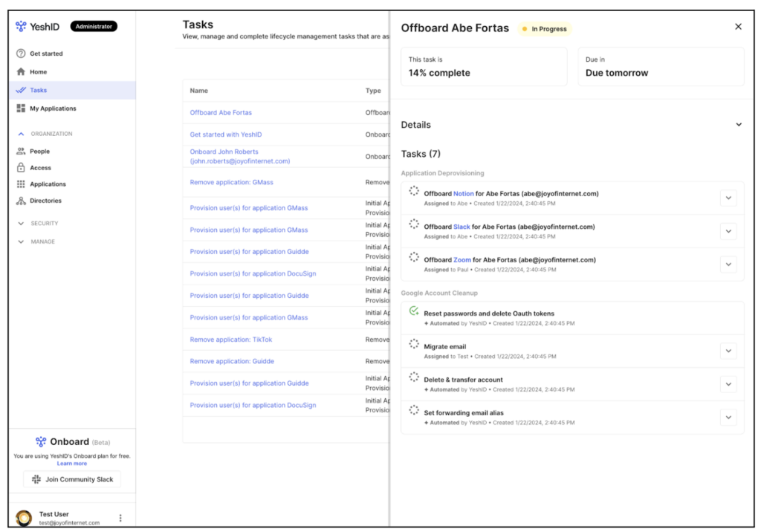Expand the Manage section
Viewport: 761px width, 532px height.
click(x=21, y=241)
